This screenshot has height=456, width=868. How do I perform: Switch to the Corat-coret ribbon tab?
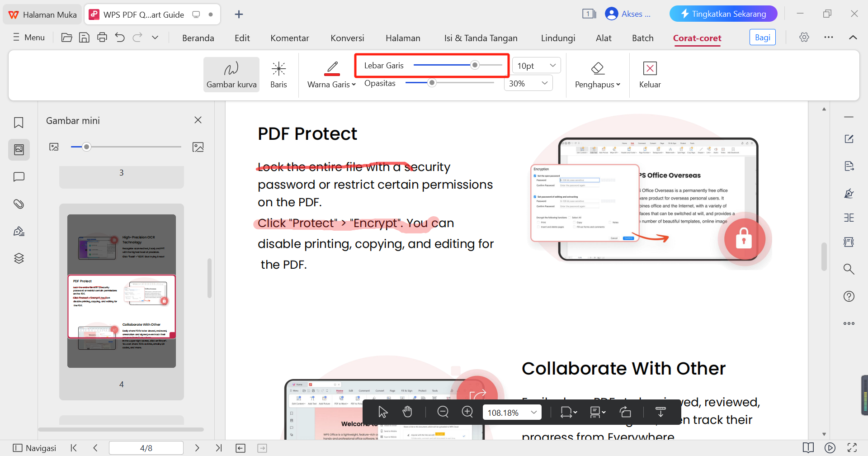click(x=697, y=38)
